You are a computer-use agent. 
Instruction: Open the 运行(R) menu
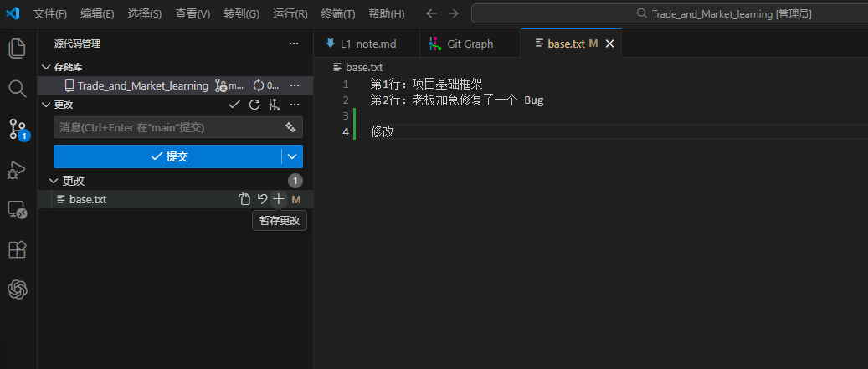(x=290, y=14)
